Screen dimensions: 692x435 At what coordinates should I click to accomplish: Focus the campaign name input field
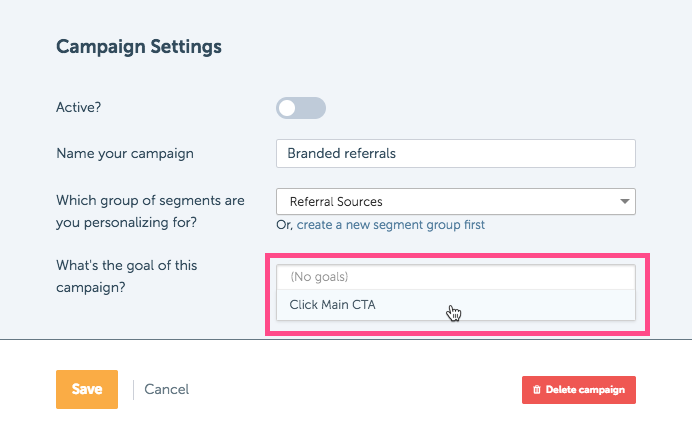point(456,154)
